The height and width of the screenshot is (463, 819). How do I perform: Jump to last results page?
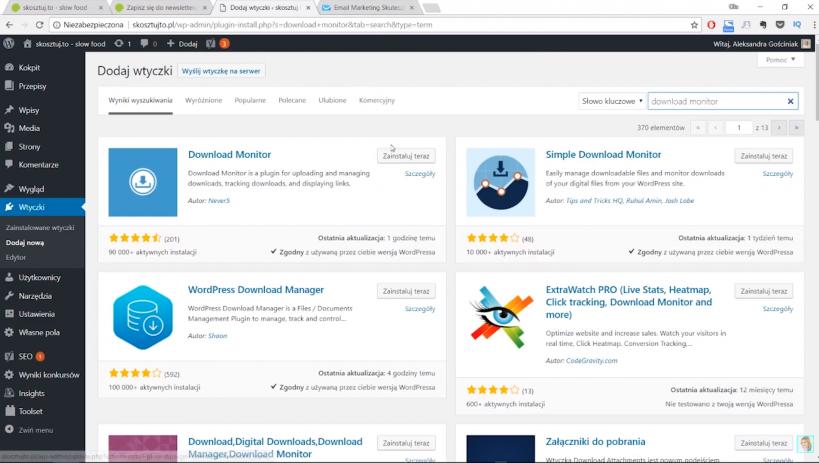[x=796, y=128]
